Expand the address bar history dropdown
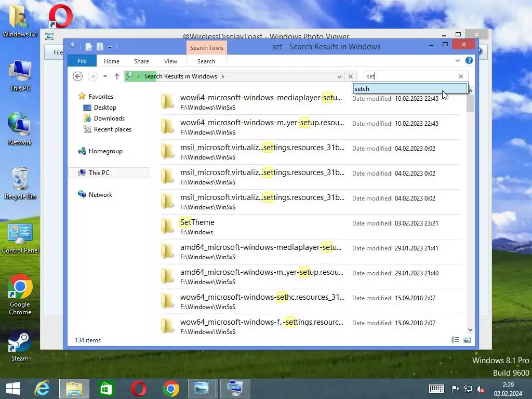Image resolution: width=532 pixels, height=399 pixels. tap(339, 77)
